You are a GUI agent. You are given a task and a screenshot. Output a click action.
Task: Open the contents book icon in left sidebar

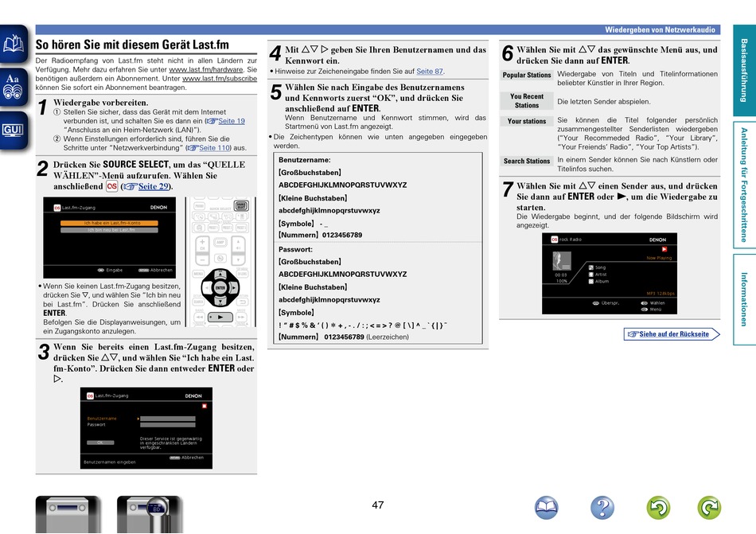click(13, 44)
